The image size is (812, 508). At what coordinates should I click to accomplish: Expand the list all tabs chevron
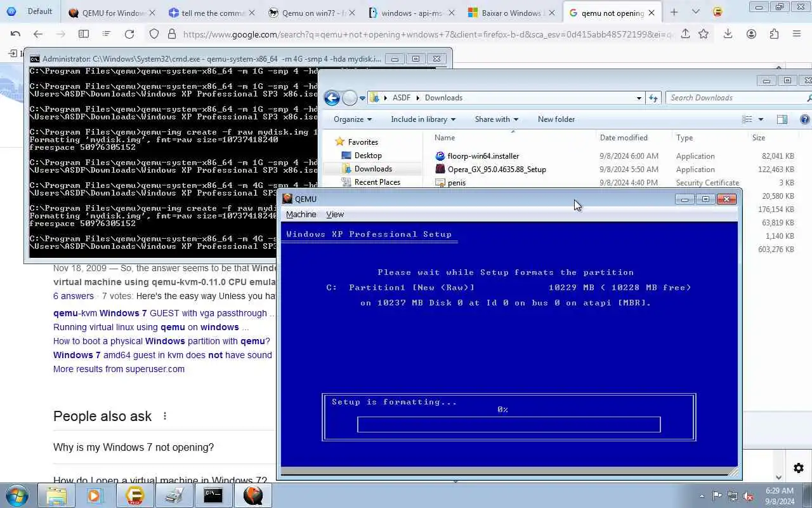pos(696,12)
